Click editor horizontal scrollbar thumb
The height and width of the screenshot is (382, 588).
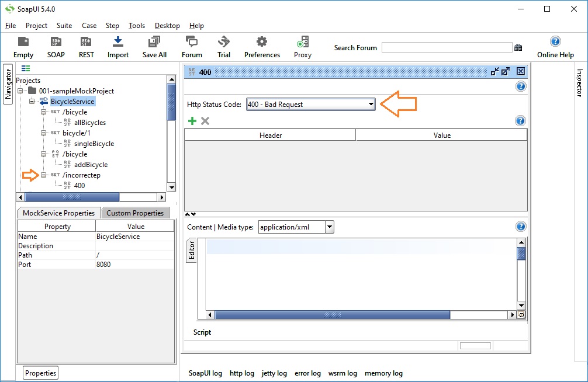(332, 315)
